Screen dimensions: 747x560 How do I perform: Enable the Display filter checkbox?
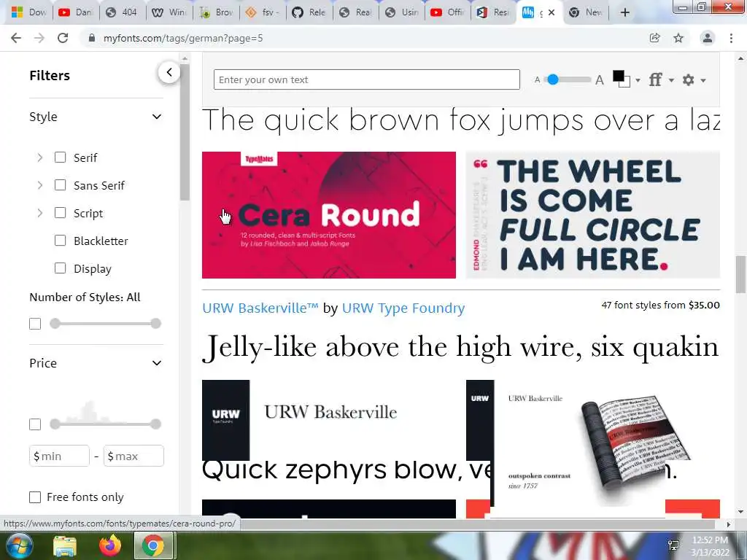click(60, 268)
